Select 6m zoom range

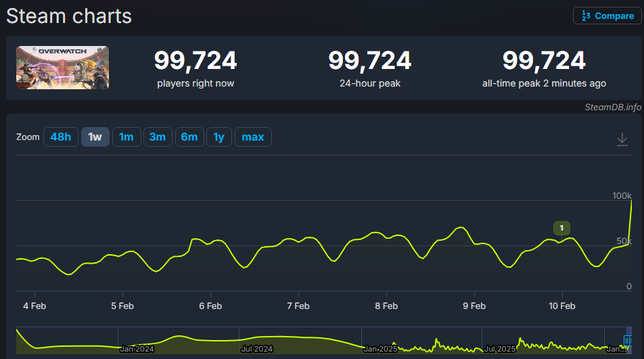tap(189, 137)
